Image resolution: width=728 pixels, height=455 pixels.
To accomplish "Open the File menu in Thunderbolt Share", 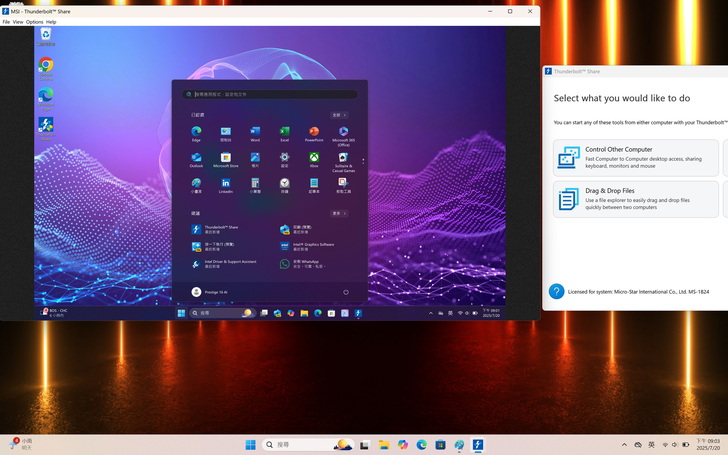I will tap(6, 21).
